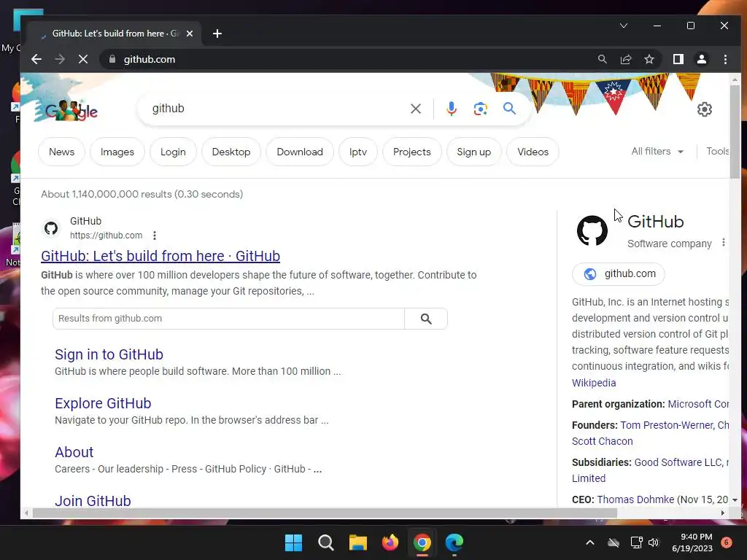This screenshot has height=560, width=747.
Task: Open the Explore GitHub link
Action: point(103,403)
